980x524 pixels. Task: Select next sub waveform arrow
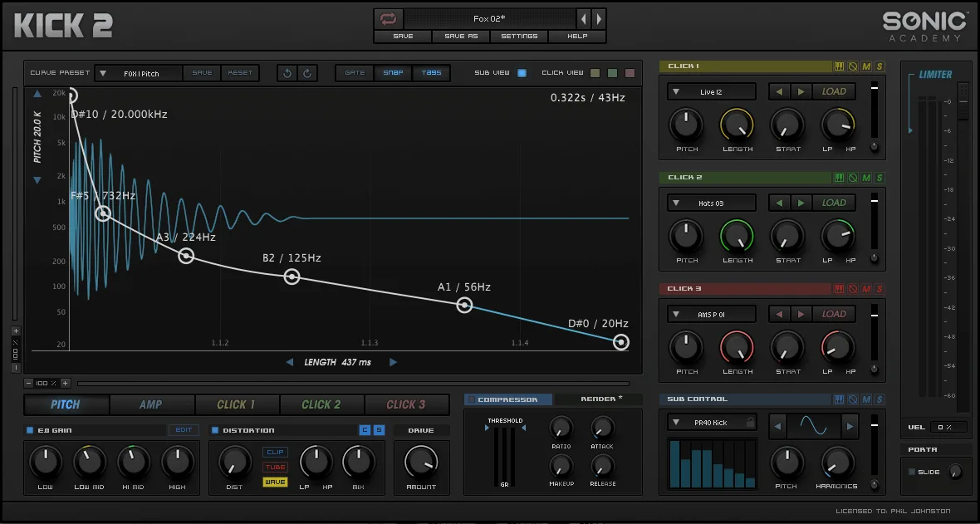(x=850, y=427)
